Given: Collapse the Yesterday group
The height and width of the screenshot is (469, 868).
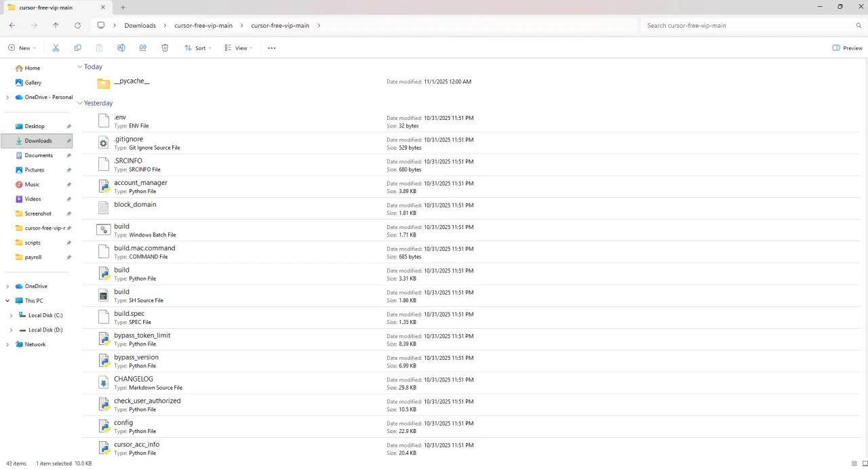Looking at the screenshot, I should pyautogui.click(x=79, y=103).
